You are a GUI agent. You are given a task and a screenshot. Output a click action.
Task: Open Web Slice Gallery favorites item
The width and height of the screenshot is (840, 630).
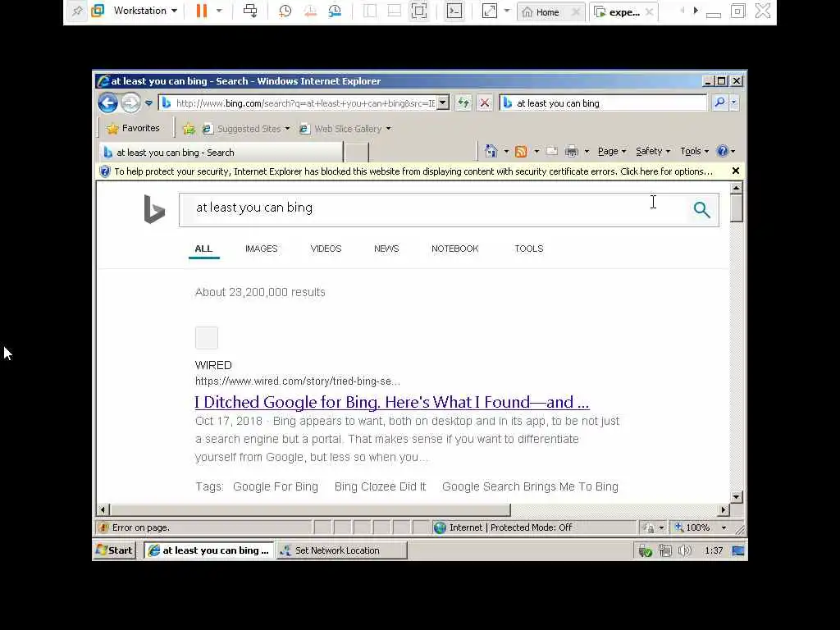tap(345, 129)
